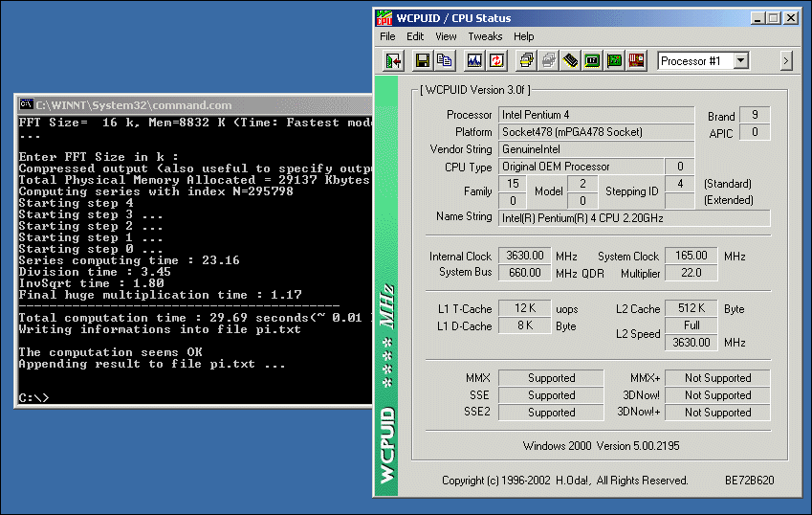812x515 pixels.
Task: Click the Socket478 platform field
Action: pyautogui.click(x=596, y=131)
